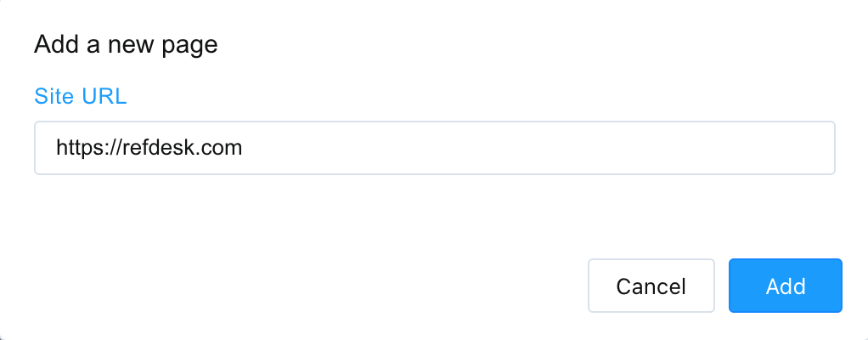Select the blue Add button label
The image size is (868, 340).
pyautogui.click(x=786, y=286)
